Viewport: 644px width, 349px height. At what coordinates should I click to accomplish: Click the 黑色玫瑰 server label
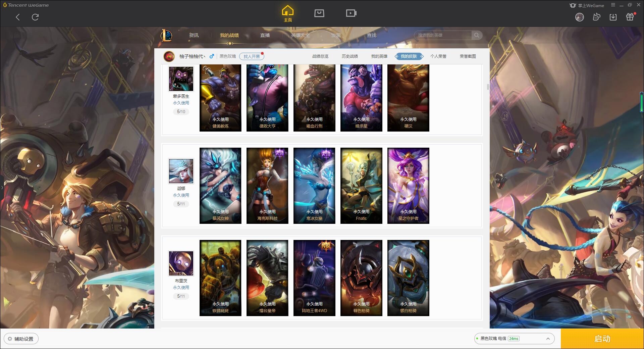point(227,56)
